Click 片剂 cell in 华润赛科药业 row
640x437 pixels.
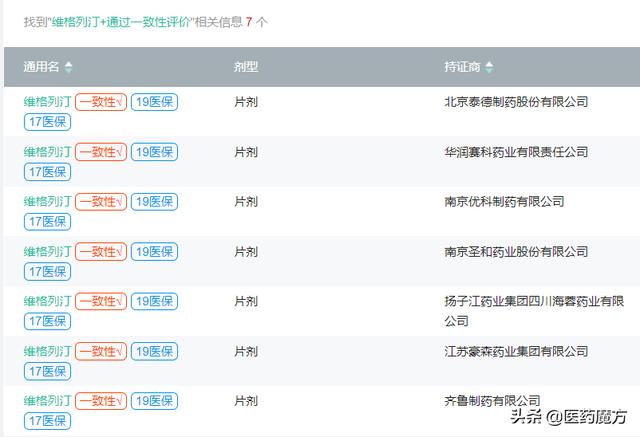pos(246,152)
